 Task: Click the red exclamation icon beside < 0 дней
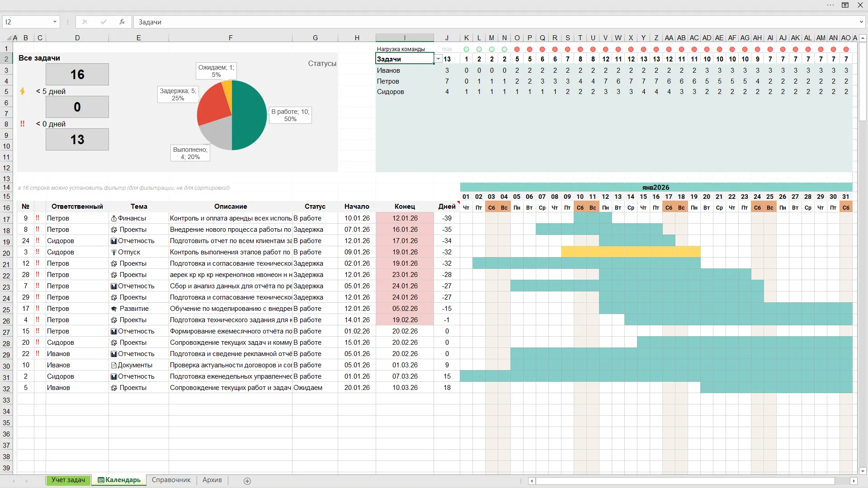tap(23, 124)
